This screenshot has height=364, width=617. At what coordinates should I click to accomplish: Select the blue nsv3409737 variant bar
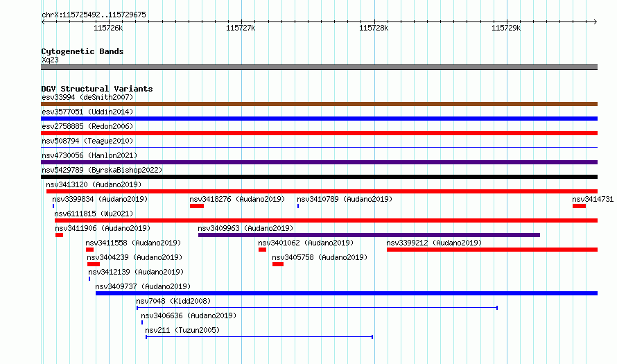[x=347, y=293]
